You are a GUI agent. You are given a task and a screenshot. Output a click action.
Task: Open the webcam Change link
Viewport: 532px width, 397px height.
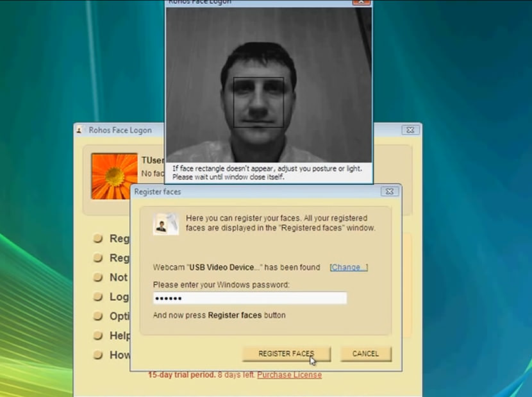pyautogui.click(x=349, y=267)
